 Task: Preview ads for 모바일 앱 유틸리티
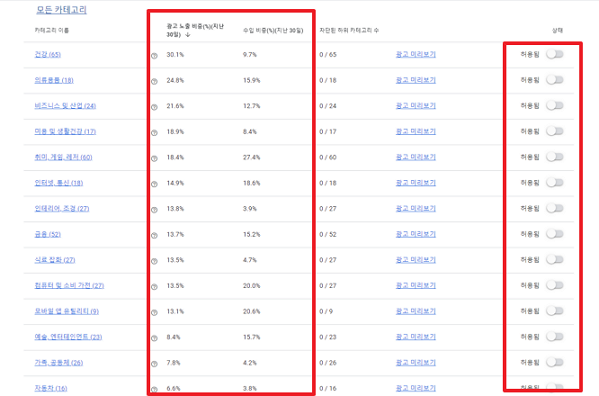tap(416, 311)
